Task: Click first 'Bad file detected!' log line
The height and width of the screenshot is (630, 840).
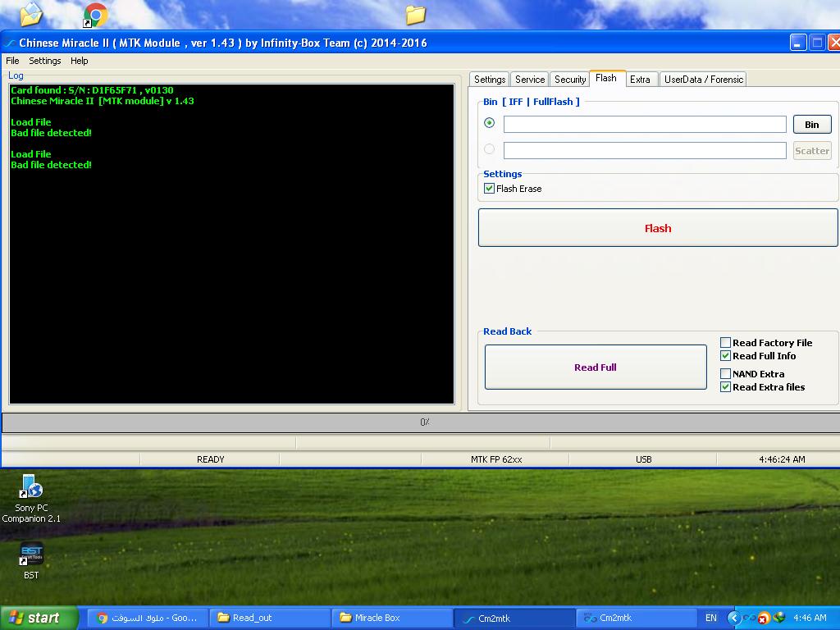Action: tap(52, 133)
